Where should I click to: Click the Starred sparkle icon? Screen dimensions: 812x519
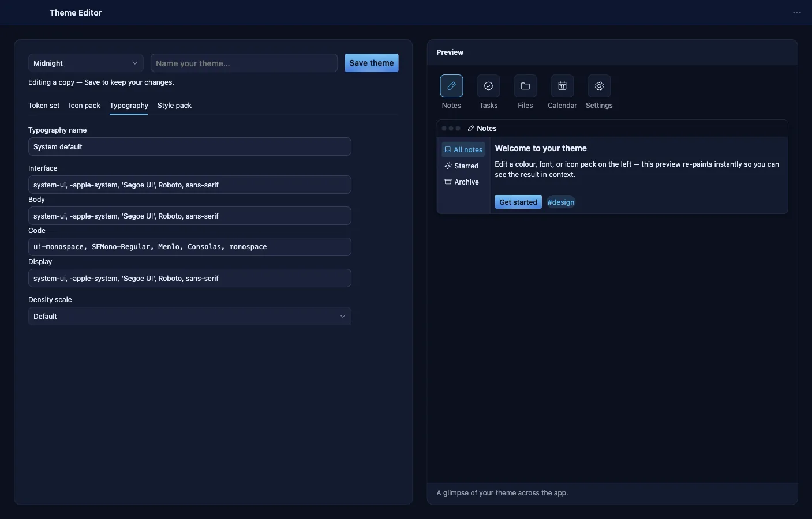pos(448,166)
